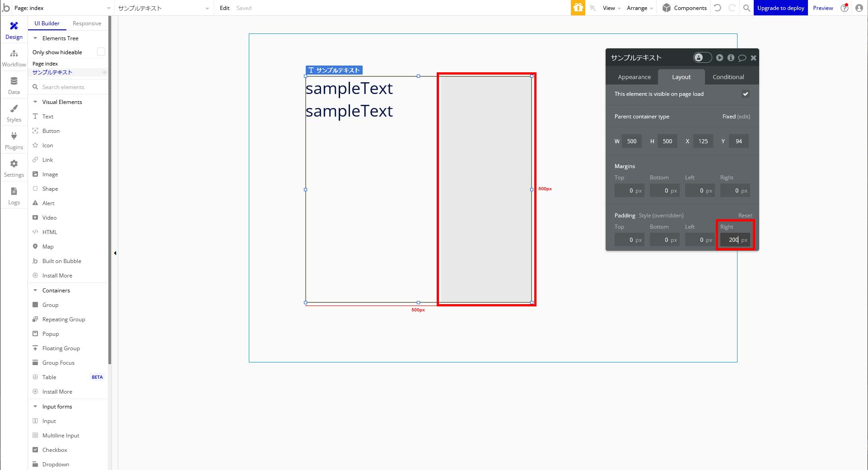This screenshot has width=868, height=470.
Task: Add a Popup container
Action: pyautogui.click(x=50, y=334)
